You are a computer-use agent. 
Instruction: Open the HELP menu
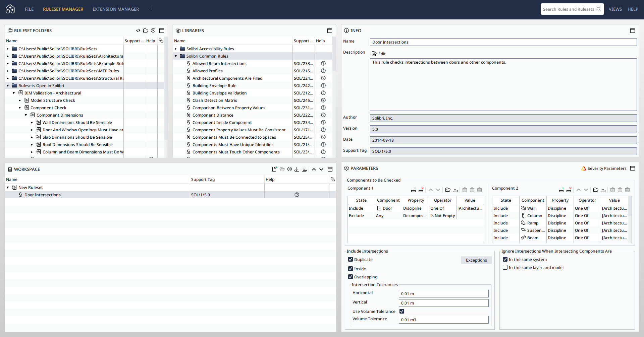tap(633, 9)
